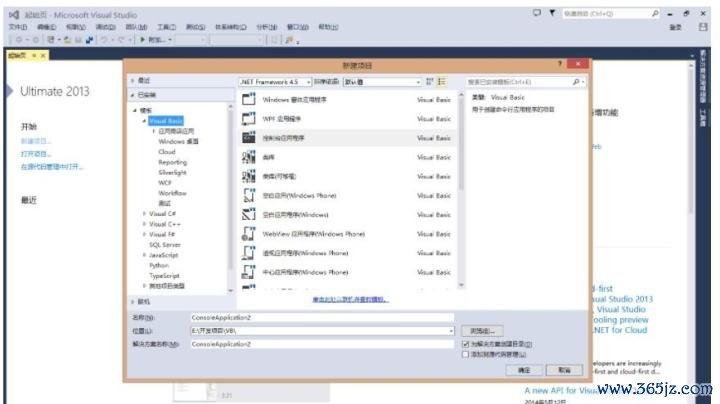The width and height of the screenshot is (720, 404).
Task: Select the Windows Forms application template icon
Action: pos(248,99)
